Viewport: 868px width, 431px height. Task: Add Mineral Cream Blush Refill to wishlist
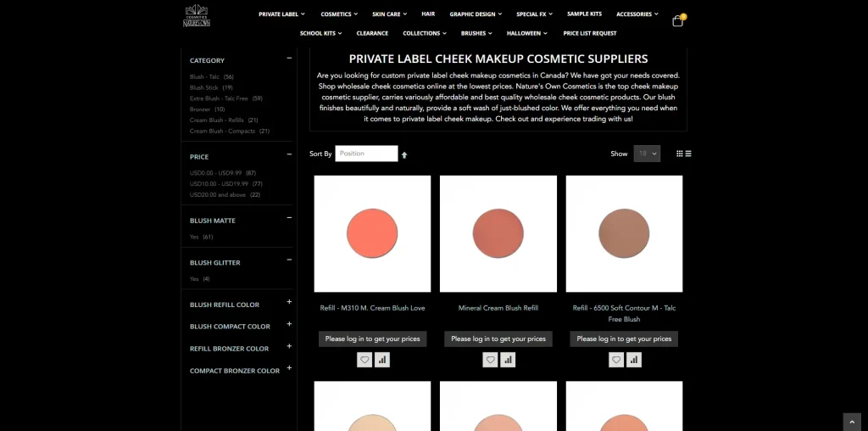490,360
